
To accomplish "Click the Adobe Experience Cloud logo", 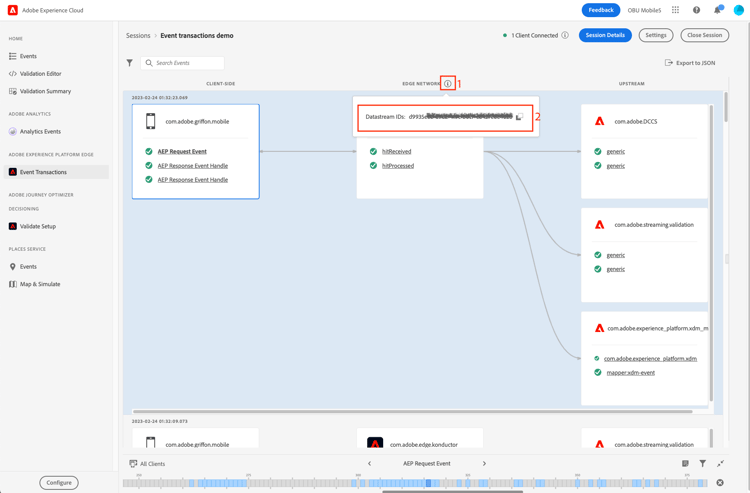I will click(13, 10).
